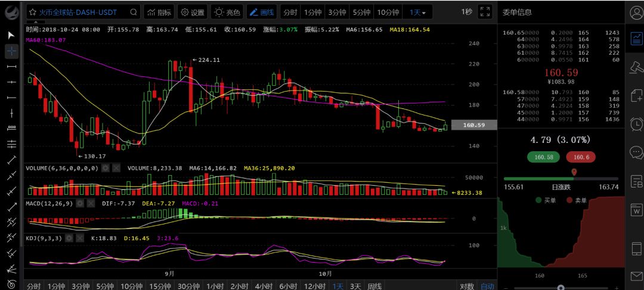This screenshot has width=644, height=290.
Task: Open the market chart sidebar icon
Action: coord(637,39)
